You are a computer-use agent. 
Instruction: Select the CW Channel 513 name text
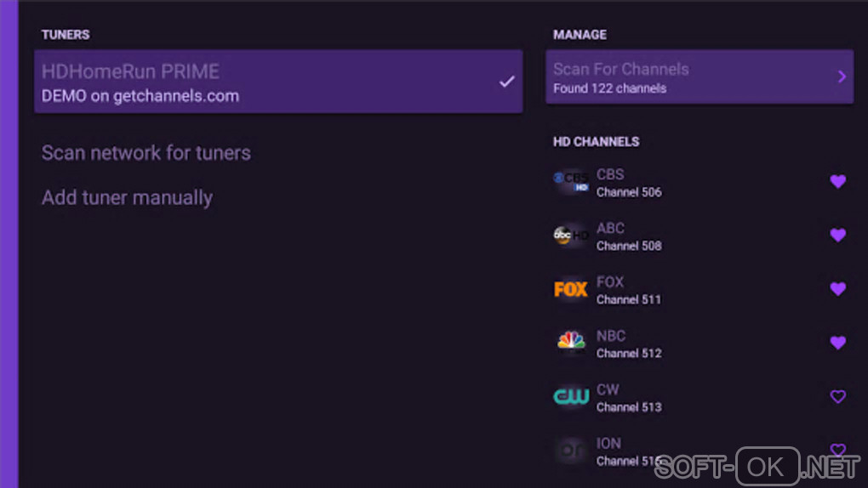pos(628,397)
